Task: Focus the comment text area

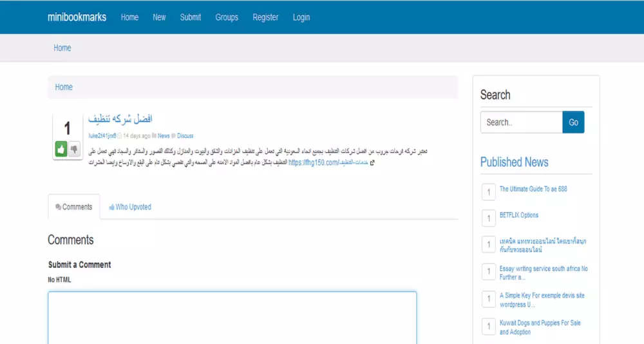Action: pos(232,318)
